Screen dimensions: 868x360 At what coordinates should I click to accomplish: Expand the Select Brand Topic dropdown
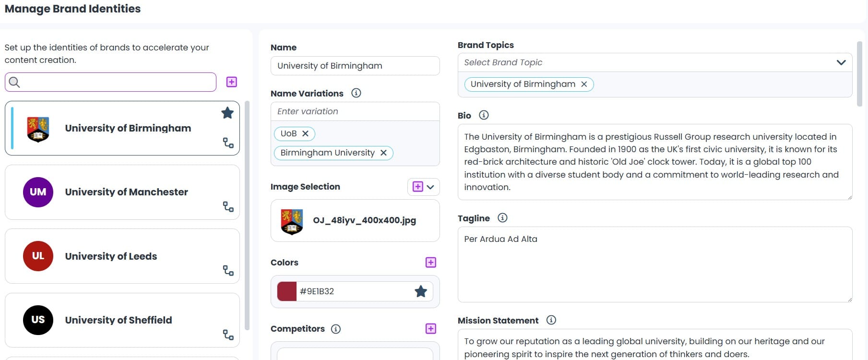pos(841,62)
